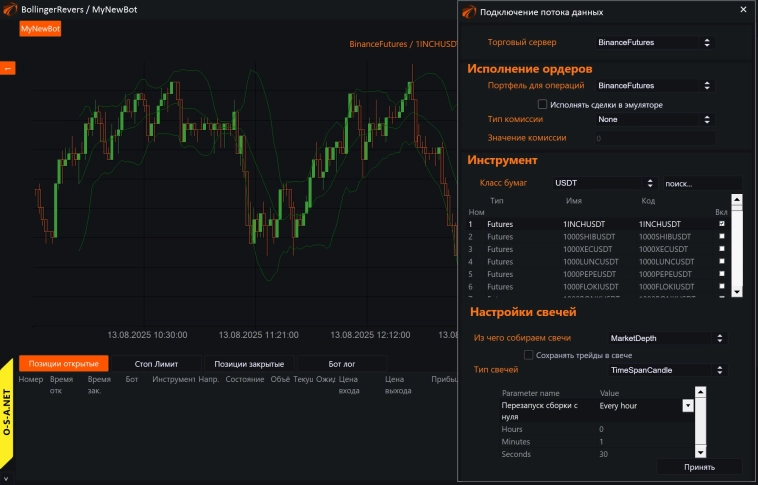Open the 'Бот лог' tab
The width and height of the screenshot is (758, 485).
[342, 364]
